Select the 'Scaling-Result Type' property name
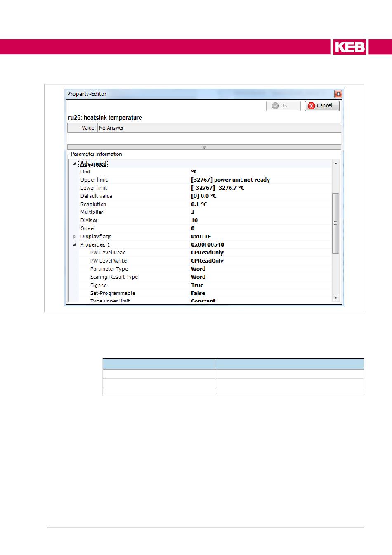Viewport: 392px width, 555px height. coord(114,277)
